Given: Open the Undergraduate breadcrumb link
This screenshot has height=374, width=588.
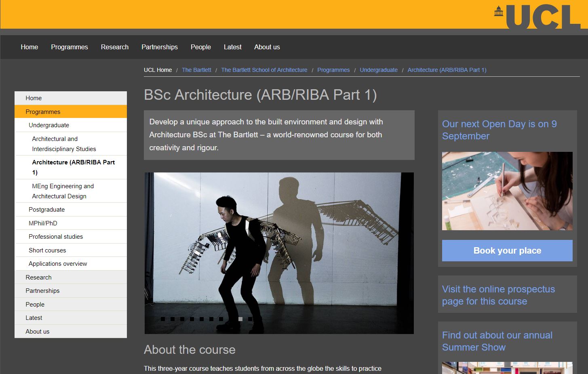Looking at the screenshot, I should [x=379, y=70].
